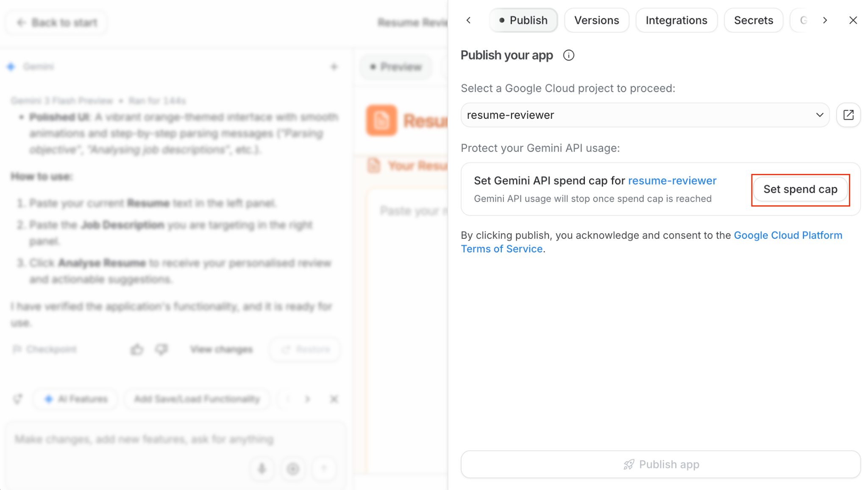Click the thumbs up icon on Gemini response

pyautogui.click(x=137, y=349)
